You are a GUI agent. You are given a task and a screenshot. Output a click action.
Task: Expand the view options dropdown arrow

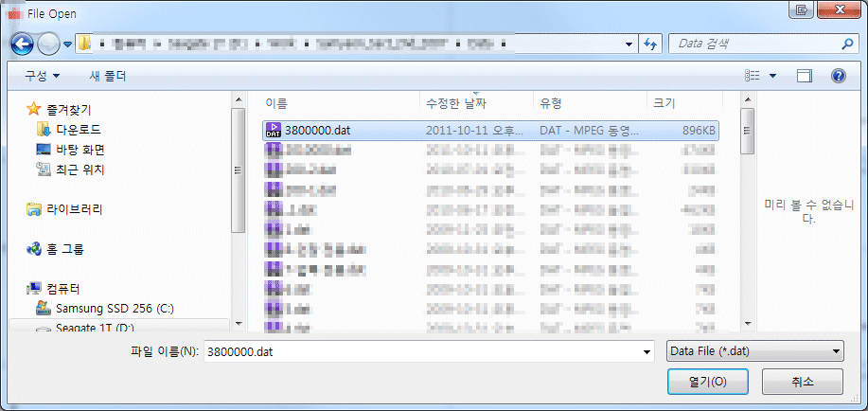772,76
